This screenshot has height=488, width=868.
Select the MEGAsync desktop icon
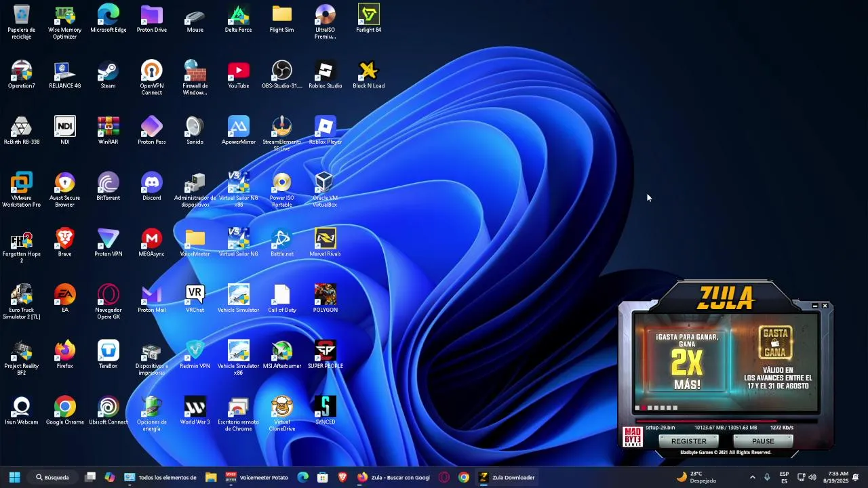(x=151, y=243)
